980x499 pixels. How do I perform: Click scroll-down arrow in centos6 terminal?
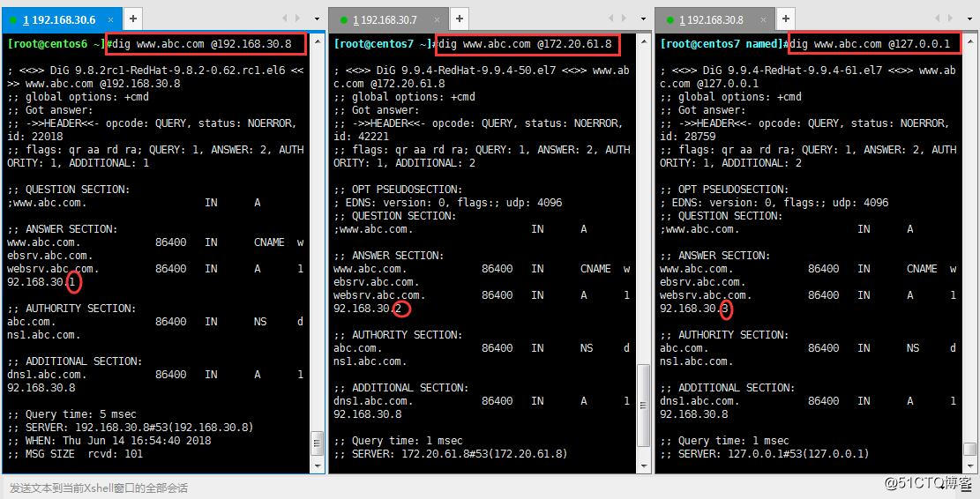pyautogui.click(x=318, y=465)
